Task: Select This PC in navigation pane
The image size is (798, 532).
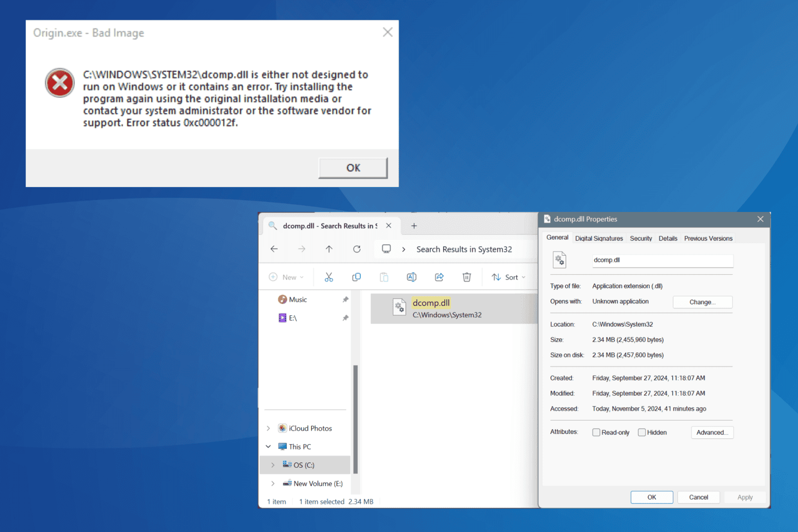Action: 295,446
